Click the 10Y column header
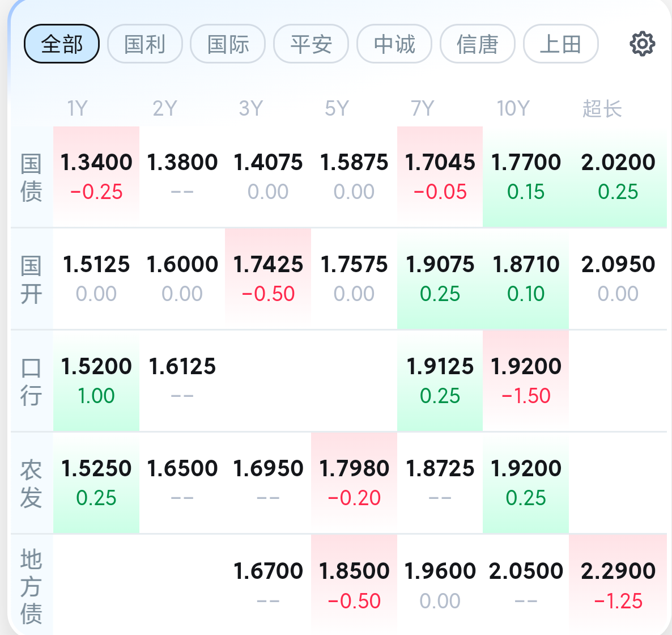This screenshot has width=672, height=635. tap(513, 108)
